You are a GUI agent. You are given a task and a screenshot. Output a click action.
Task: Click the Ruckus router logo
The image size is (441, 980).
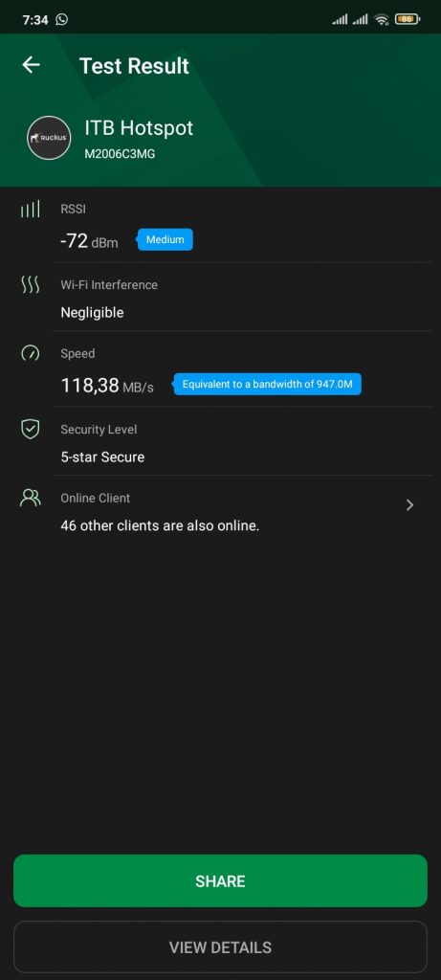pos(49,138)
